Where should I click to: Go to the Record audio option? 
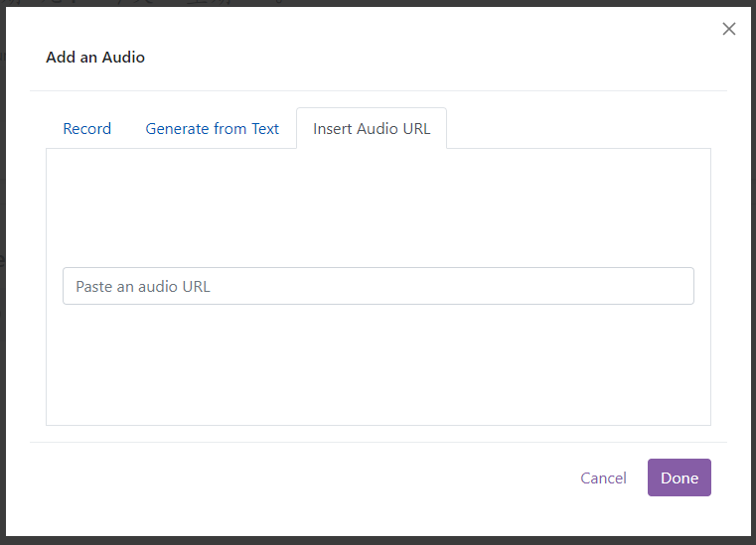[x=86, y=129]
